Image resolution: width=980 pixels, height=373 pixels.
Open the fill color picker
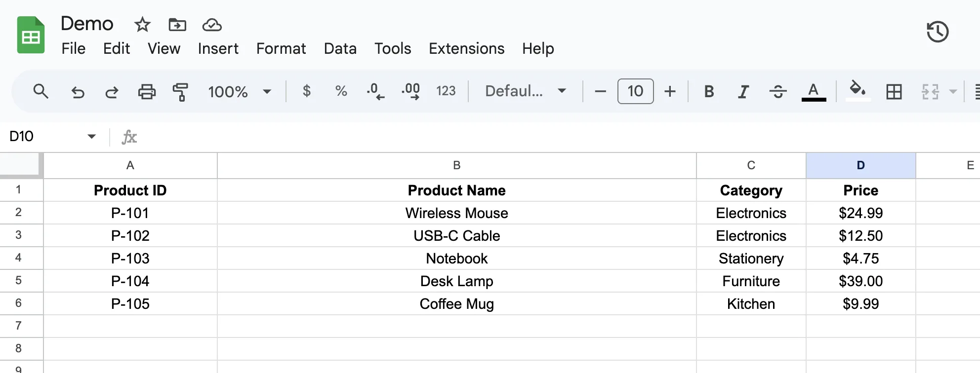(858, 91)
